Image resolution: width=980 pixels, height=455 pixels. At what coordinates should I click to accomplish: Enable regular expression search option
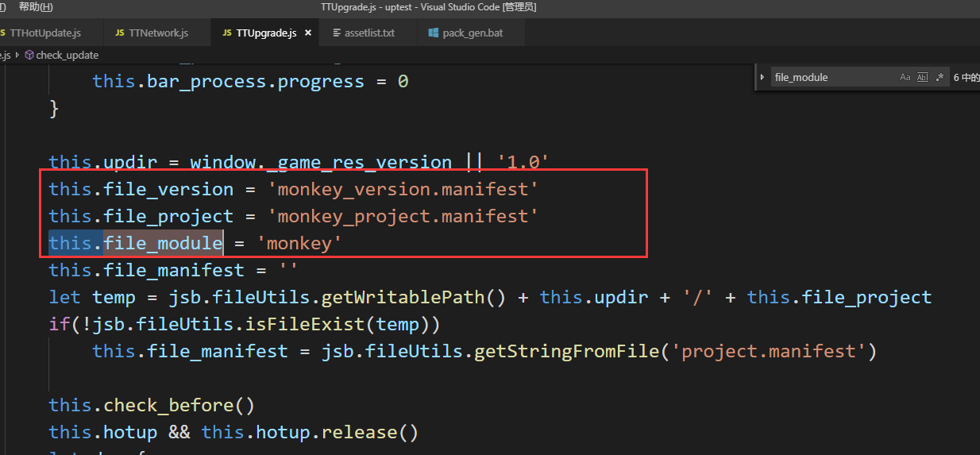[x=940, y=77]
